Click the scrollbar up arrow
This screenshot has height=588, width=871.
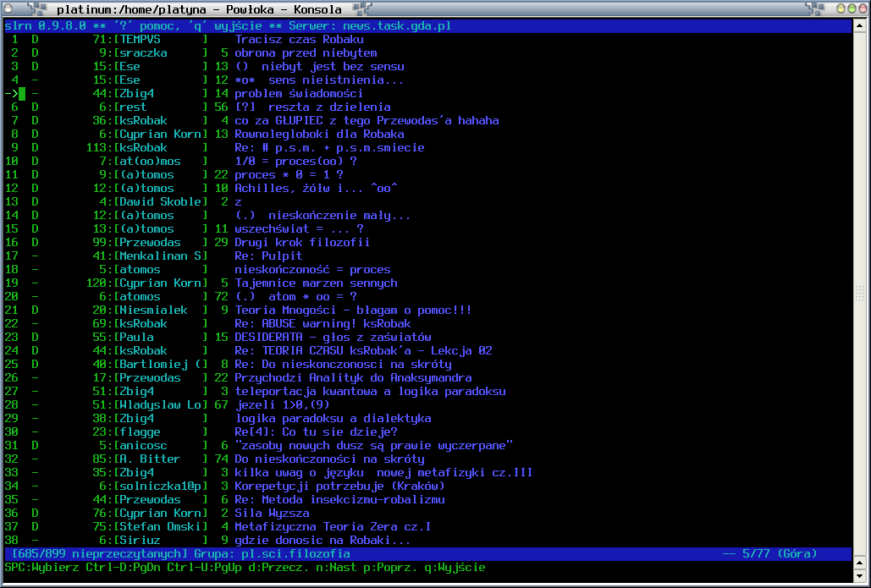(859, 25)
